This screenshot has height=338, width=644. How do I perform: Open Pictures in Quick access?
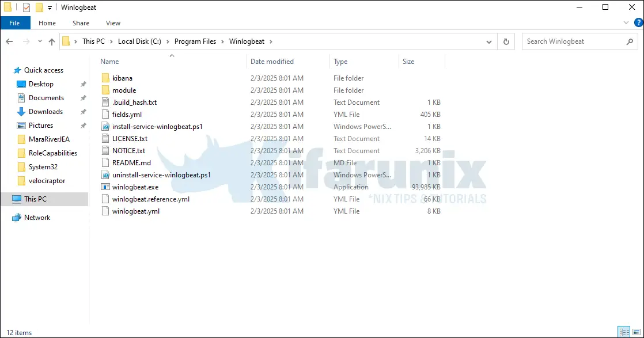click(41, 126)
